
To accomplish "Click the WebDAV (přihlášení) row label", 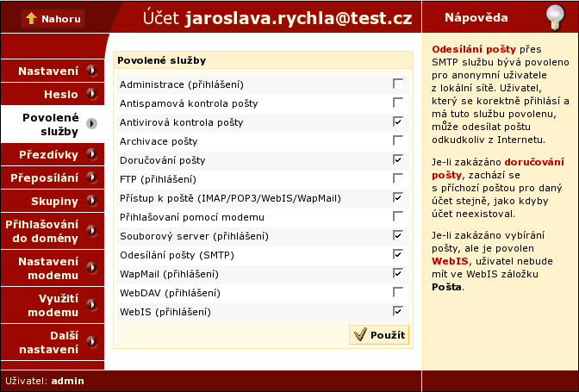I will coord(170,293).
